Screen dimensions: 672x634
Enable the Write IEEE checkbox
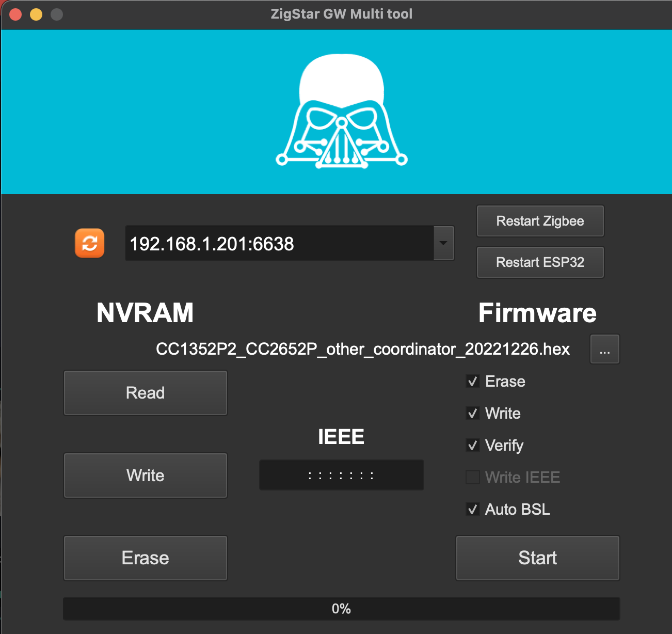pos(472,477)
